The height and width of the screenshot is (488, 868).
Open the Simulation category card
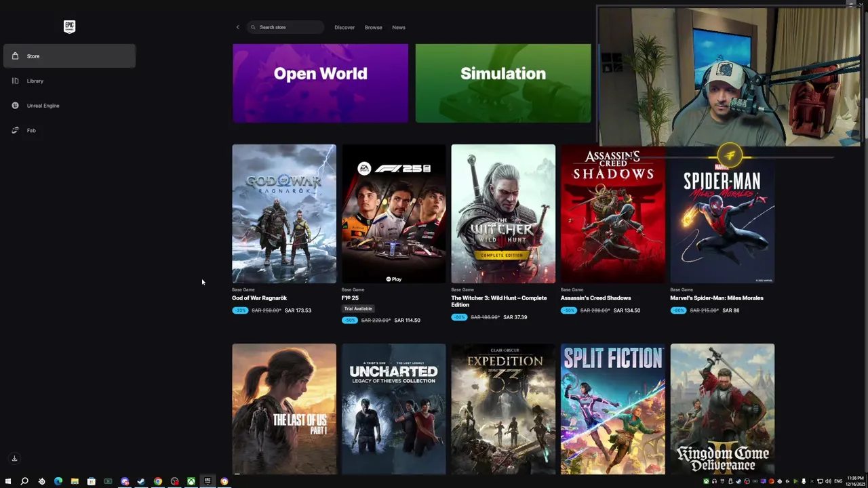click(x=503, y=83)
